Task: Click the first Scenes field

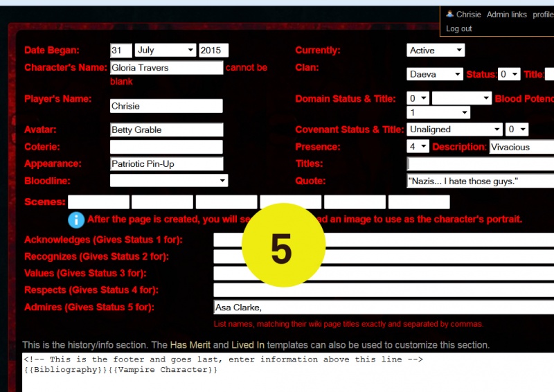Action: (98, 202)
